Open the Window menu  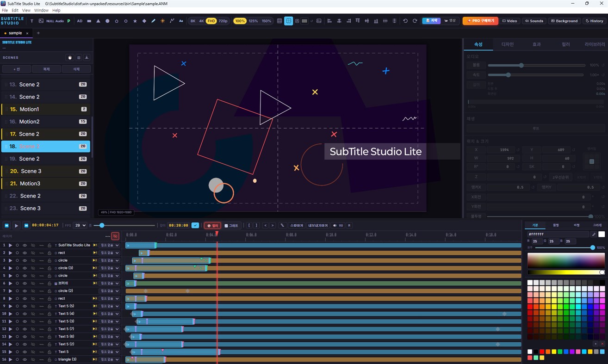tap(41, 10)
